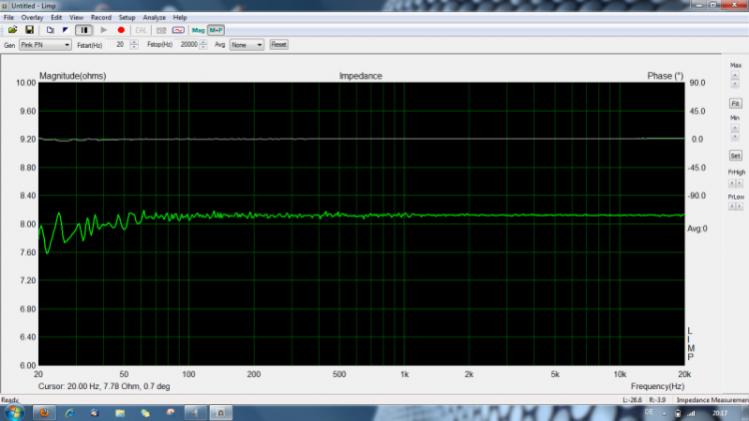Click the Fstart(Hz) value stepper
Screen dimensions: 749x421
133,45
